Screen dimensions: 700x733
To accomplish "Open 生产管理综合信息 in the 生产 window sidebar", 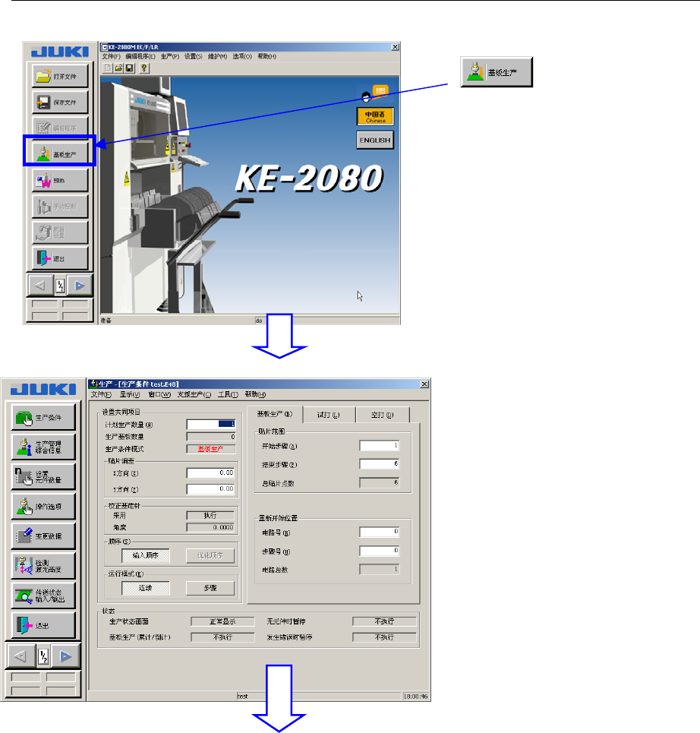I will (43, 447).
